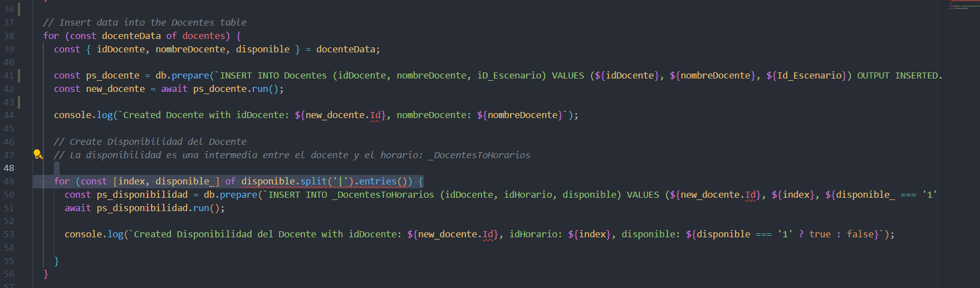The height and width of the screenshot is (288, 980).
Task: Click '_DocentesToHorarios' in the comment on line 47
Action: pyautogui.click(x=479, y=155)
